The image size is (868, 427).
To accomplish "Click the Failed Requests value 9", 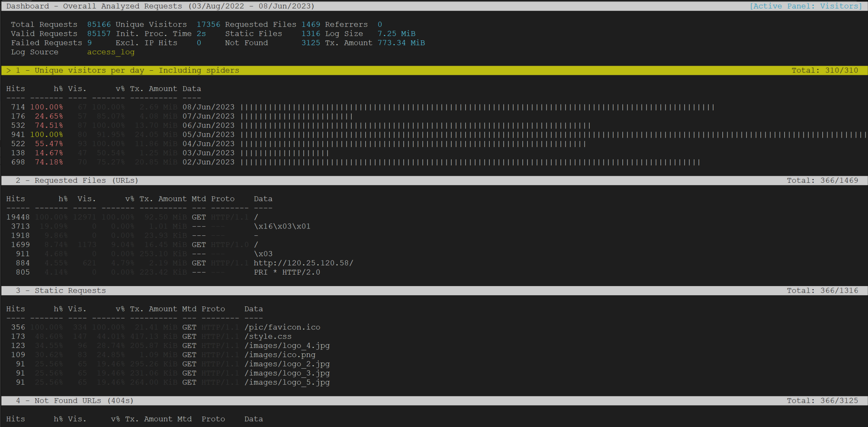I will coord(90,43).
